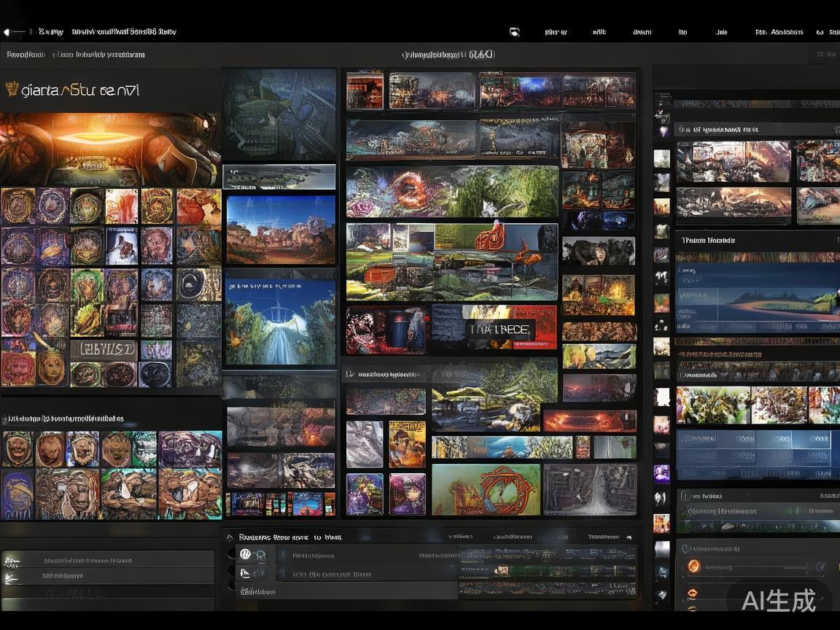
Task: Expand the right-side section header above the two landscape thumbnails
Action: point(680,130)
